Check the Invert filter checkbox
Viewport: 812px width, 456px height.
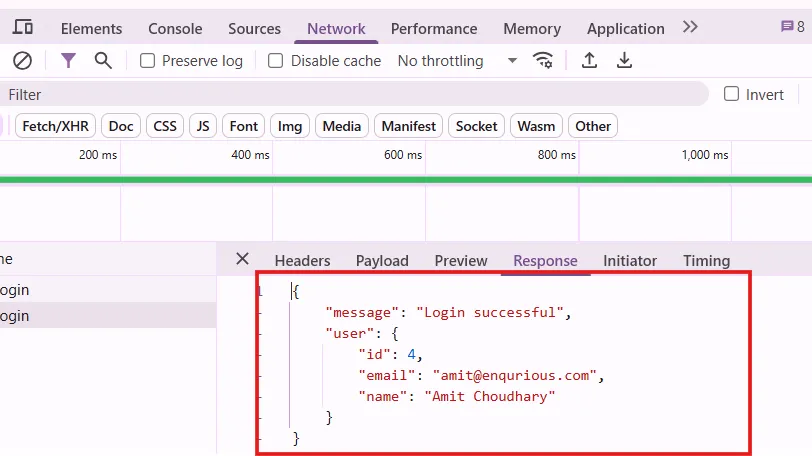731,94
